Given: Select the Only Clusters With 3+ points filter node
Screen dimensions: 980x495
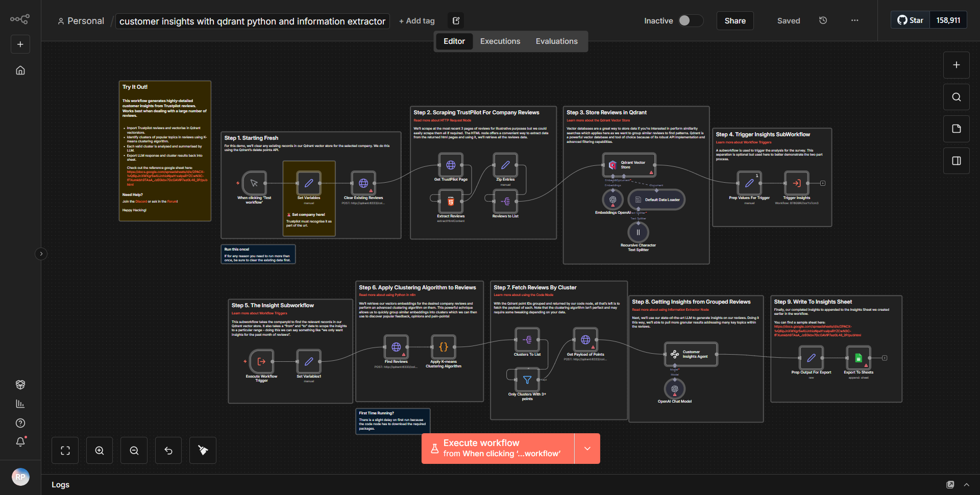Looking at the screenshot, I should tap(527, 380).
